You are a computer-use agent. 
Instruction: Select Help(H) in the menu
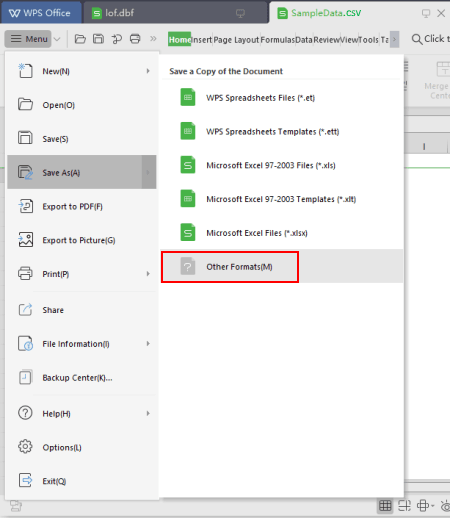[x=82, y=413]
